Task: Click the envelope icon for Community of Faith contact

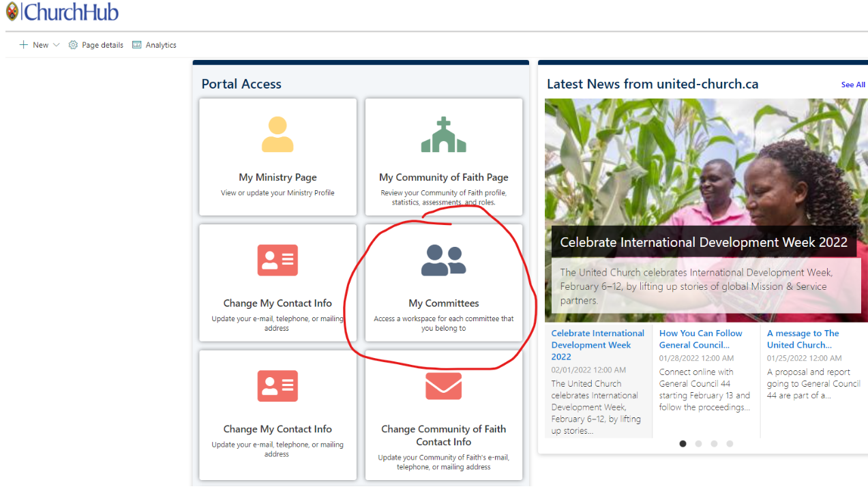Action: [444, 386]
